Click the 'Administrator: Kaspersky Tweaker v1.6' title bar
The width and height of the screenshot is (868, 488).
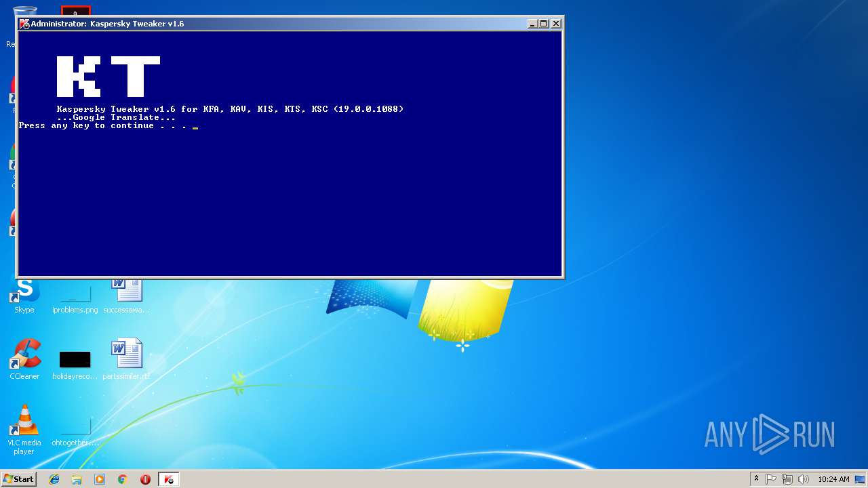[x=290, y=24]
